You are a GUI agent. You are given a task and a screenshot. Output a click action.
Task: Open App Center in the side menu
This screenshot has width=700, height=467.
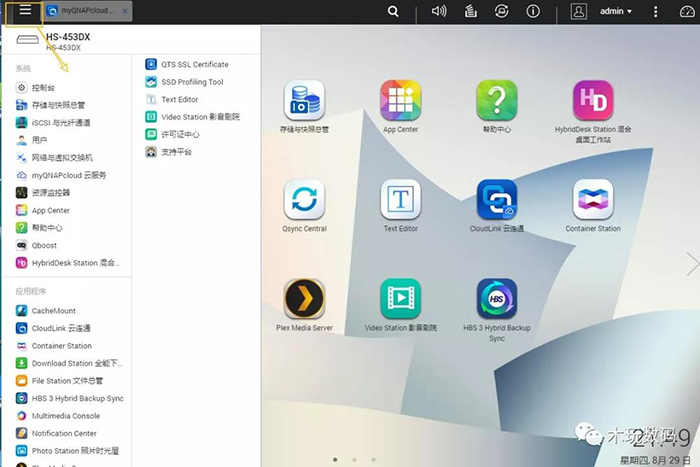coord(43,210)
